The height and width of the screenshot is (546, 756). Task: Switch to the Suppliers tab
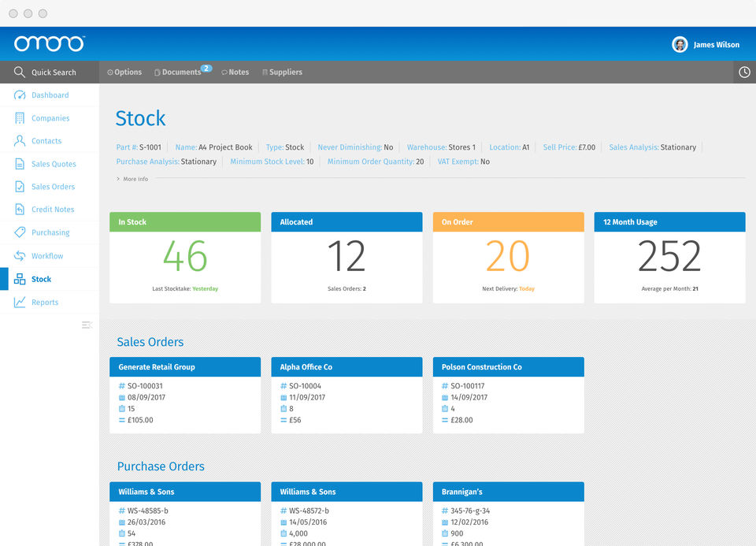point(283,72)
